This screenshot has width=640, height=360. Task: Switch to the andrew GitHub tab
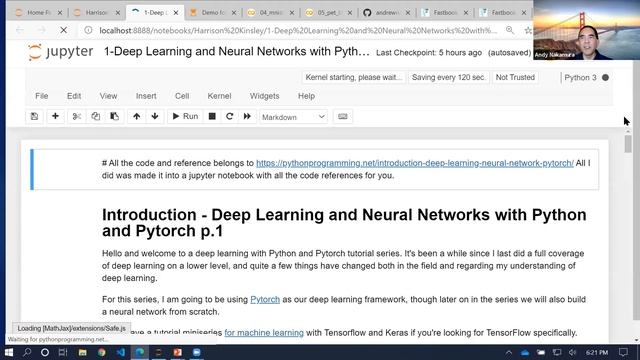[x=387, y=13]
